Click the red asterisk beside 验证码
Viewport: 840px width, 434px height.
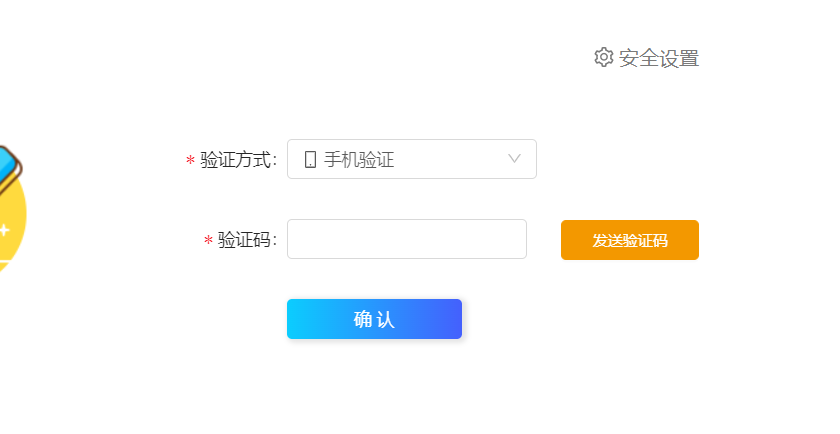coord(208,241)
